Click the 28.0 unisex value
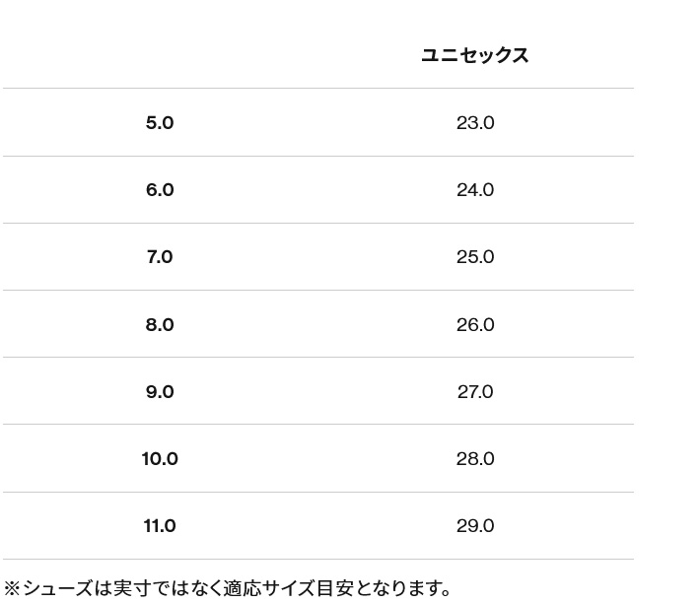Viewport: 700px width, 603px height. [475, 459]
